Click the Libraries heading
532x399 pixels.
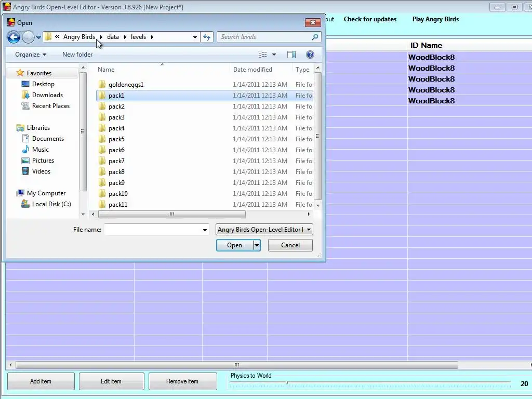[38, 128]
